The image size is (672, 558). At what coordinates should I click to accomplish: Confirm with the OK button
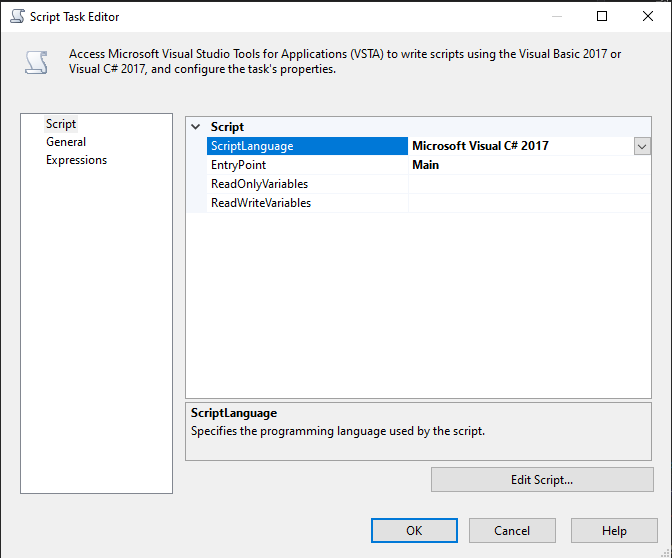(x=414, y=530)
